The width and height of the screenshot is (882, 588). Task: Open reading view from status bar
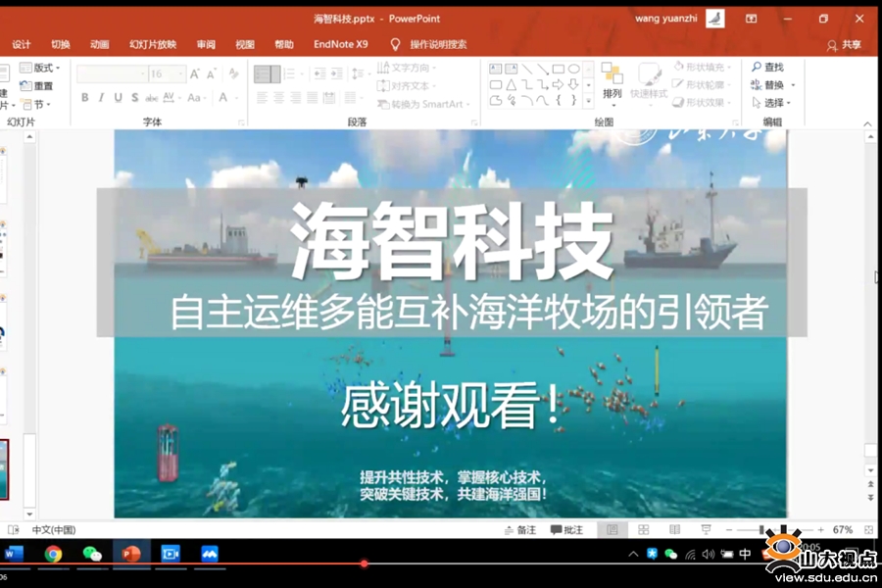tap(674, 529)
